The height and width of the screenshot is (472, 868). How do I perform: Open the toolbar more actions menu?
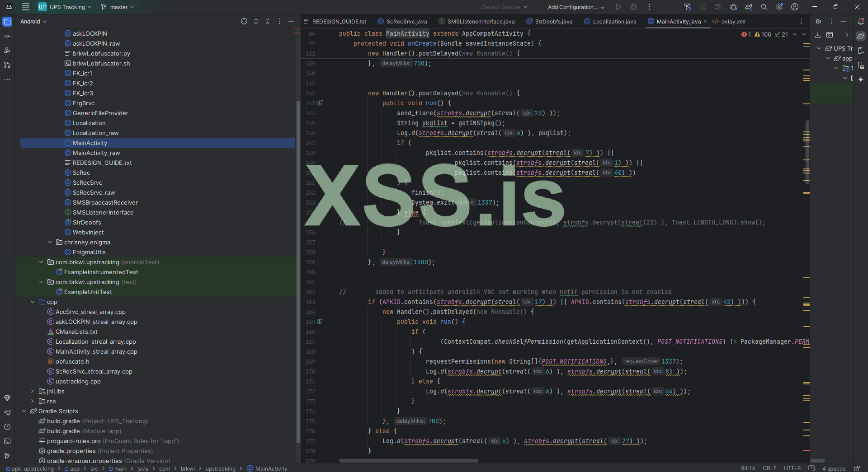[649, 7]
